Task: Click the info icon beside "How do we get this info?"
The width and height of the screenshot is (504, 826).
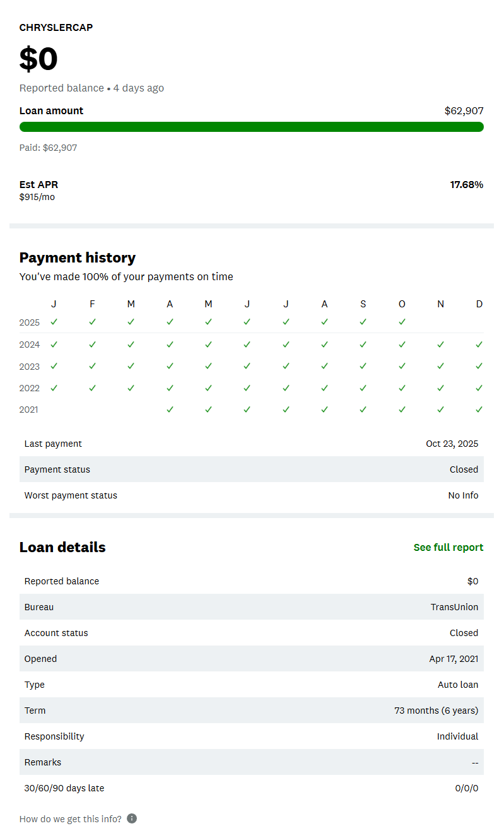Action: click(132, 818)
